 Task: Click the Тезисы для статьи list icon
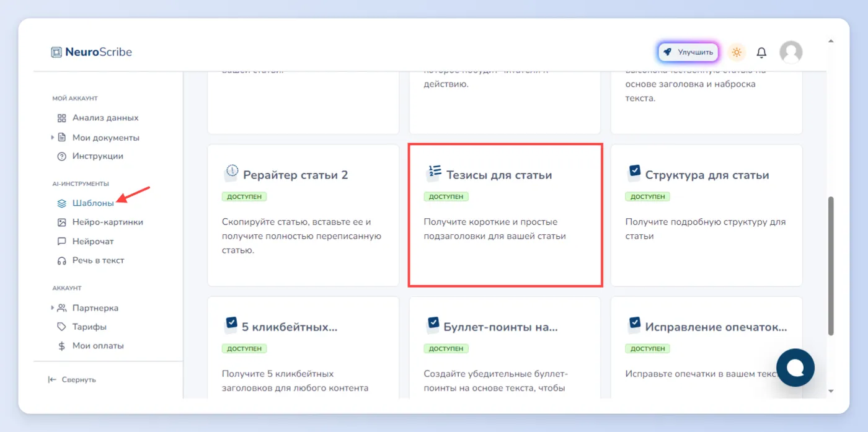(433, 173)
